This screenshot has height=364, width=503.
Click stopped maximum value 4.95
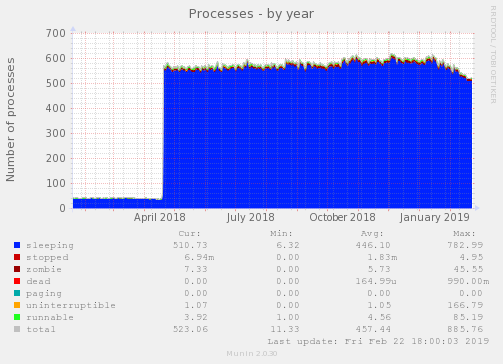click(x=471, y=257)
